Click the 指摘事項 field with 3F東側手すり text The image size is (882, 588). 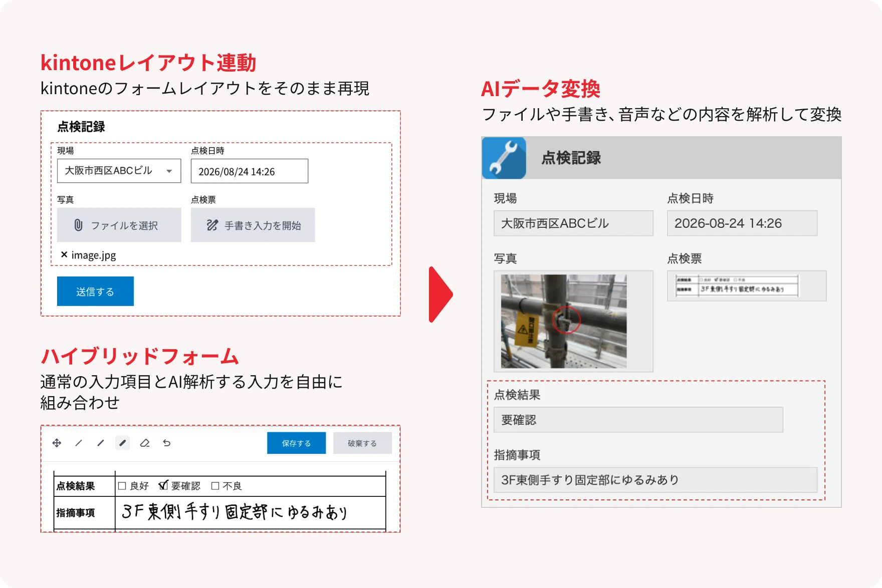pos(655,480)
